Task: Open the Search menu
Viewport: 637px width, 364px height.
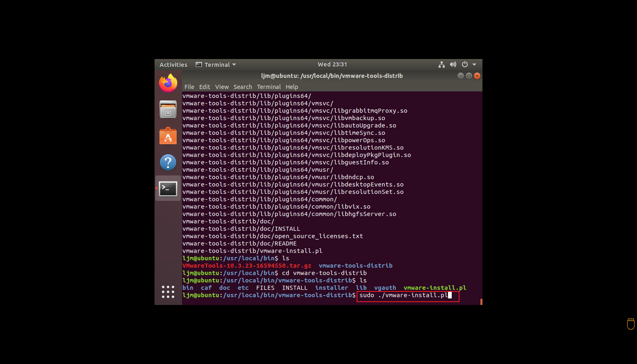Action: point(243,87)
